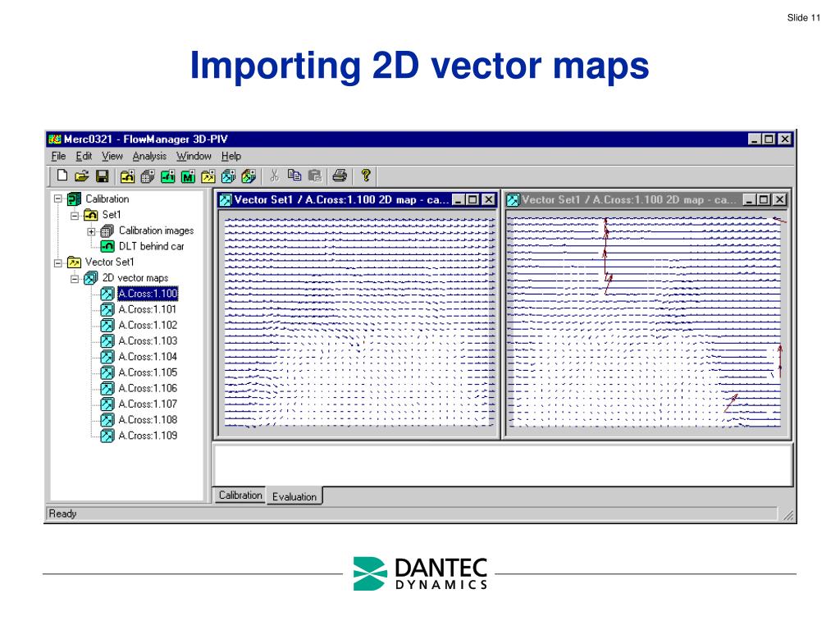Click the Paste clipboard toolbar icon
Image resolution: width=840 pixels, height=630 pixels.
[x=315, y=176]
